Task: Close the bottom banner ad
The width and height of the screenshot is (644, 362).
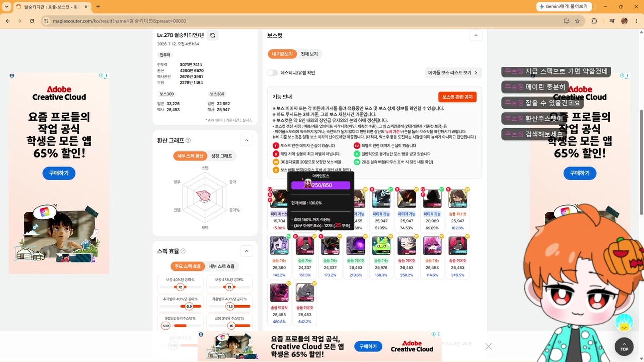Action: point(489,346)
